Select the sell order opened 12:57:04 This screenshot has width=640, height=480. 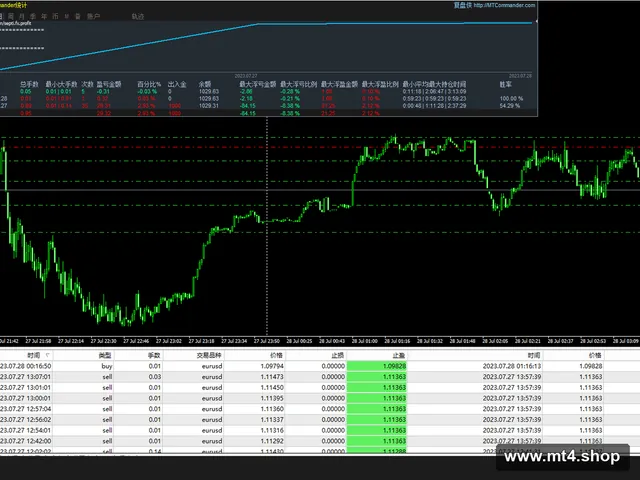(320, 409)
